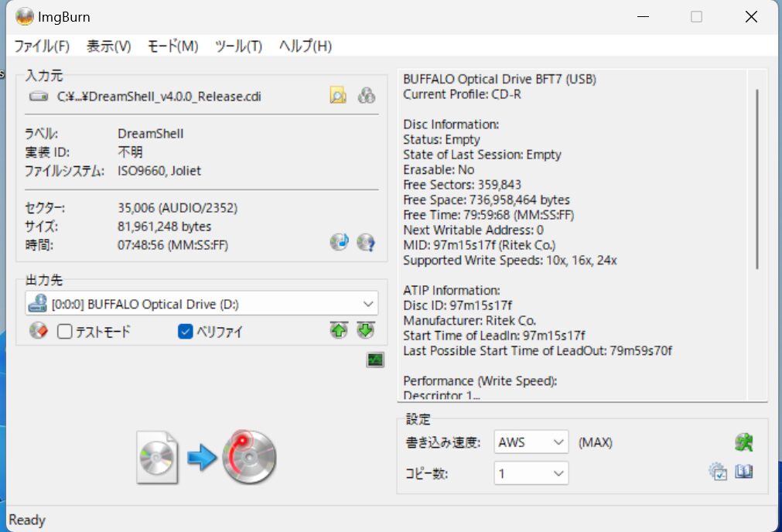Screen dimensions: 782x532
Task: Click the play audio image icon
Action: 339,242
